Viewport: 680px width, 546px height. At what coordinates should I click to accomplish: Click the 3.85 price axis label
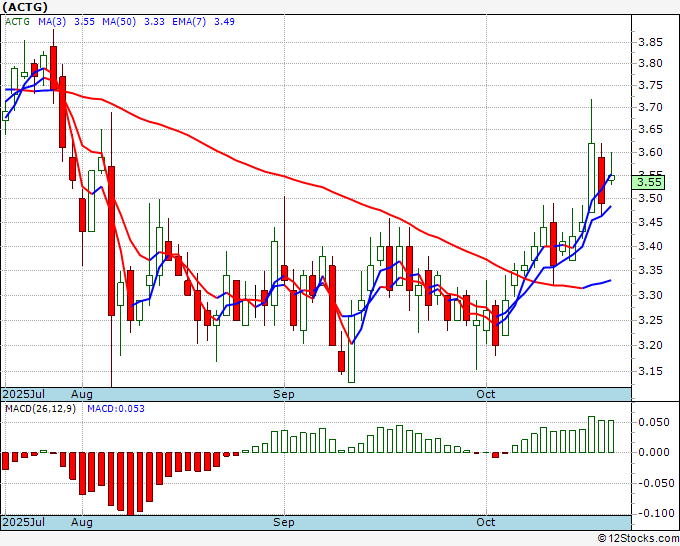coord(650,43)
